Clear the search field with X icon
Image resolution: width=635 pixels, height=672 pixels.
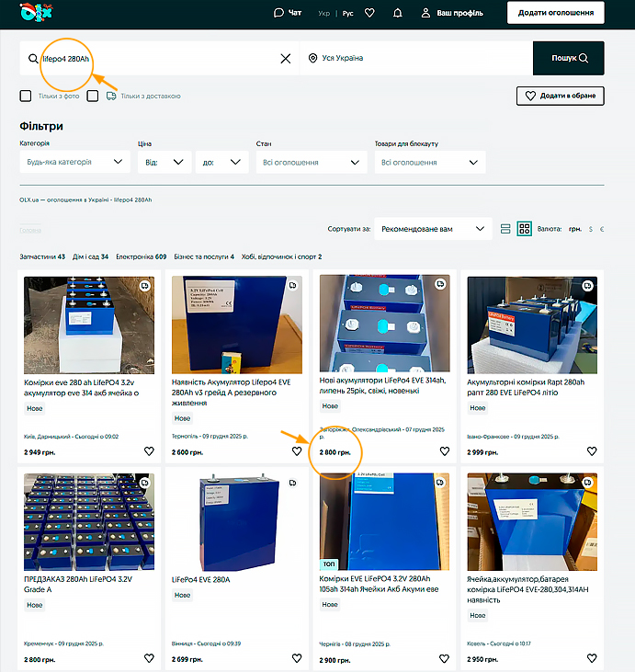(285, 58)
